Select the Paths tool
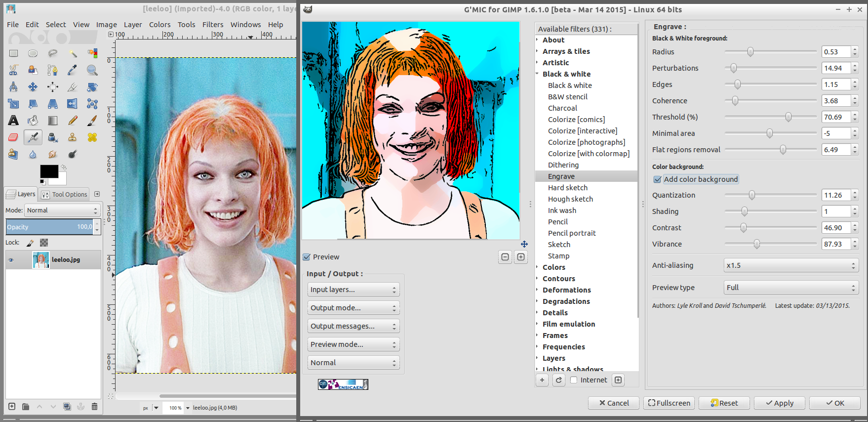The height and width of the screenshot is (422, 868). click(x=53, y=70)
